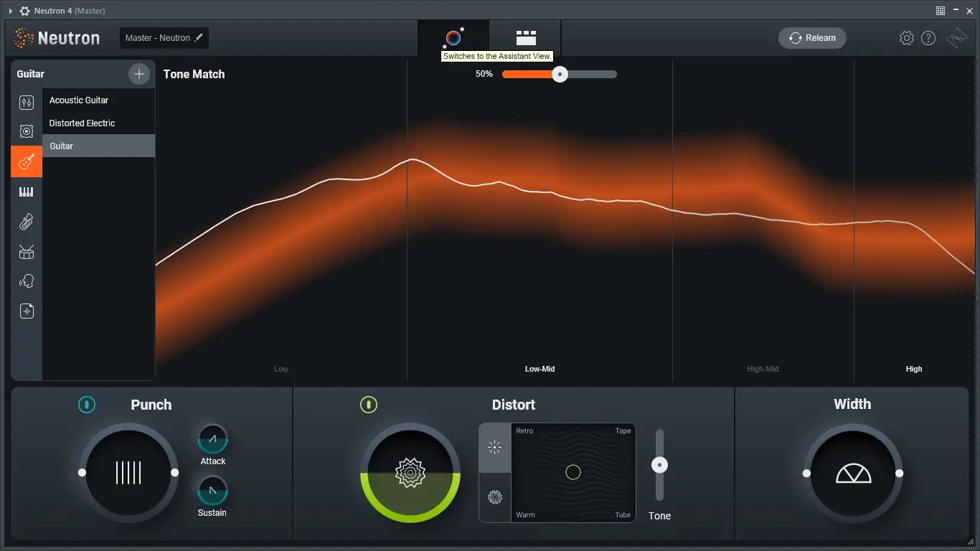The image size is (980, 551).
Task: Add a new target with plus button
Action: [139, 74]
